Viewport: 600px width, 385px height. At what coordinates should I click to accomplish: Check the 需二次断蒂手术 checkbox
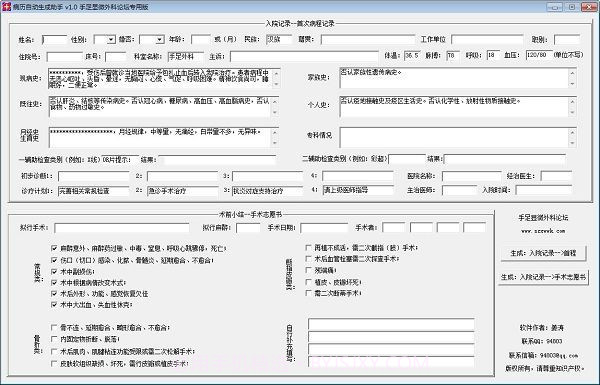[x=308, y=293]
